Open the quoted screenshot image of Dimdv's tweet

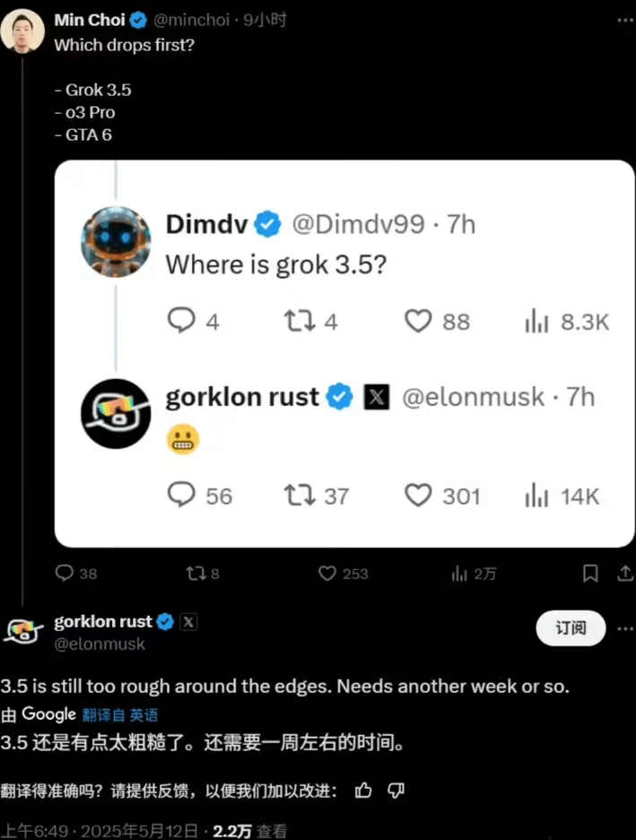coord(344,353)
